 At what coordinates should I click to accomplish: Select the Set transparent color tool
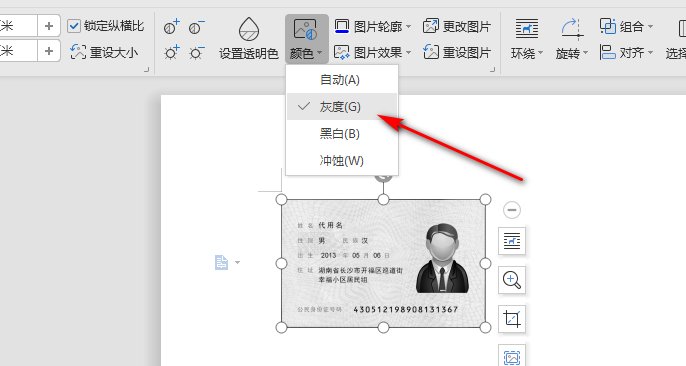tap(248, 38)
